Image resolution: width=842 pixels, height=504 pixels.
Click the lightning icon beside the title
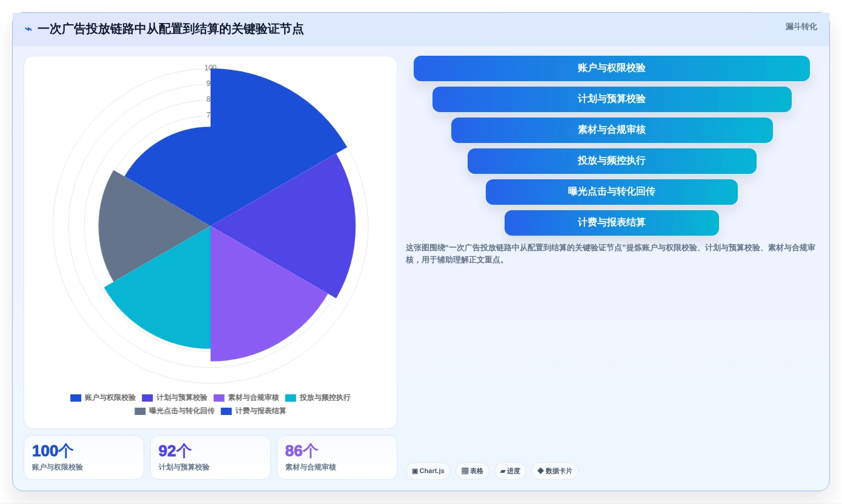(28, 29)
